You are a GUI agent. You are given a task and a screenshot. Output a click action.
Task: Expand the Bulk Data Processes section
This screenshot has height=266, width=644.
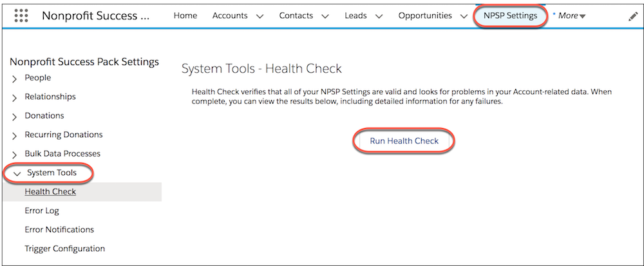(15, 155)
